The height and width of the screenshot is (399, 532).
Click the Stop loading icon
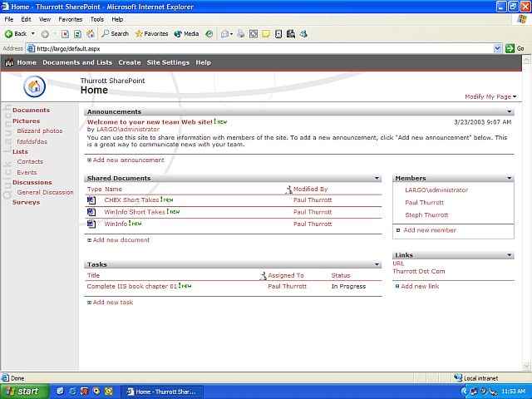[x=66, y=34]
